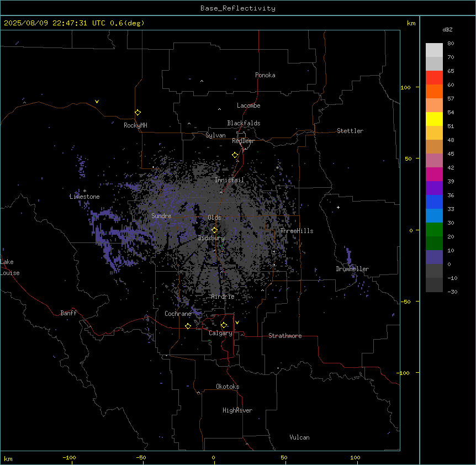Select the purple 36-39 dBZ legend swatch
This screenshot has width=476, height=465.
[x=434, y=188]
